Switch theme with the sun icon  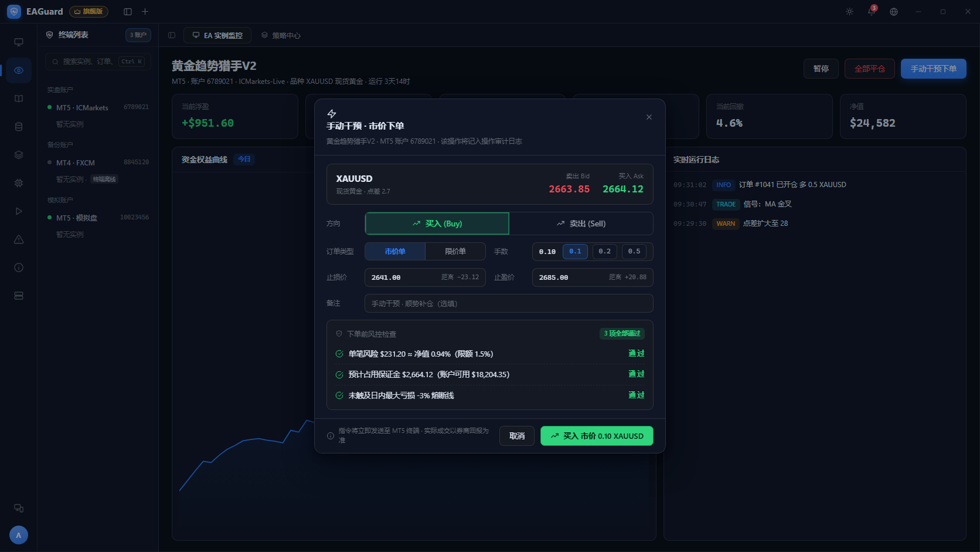849,12
